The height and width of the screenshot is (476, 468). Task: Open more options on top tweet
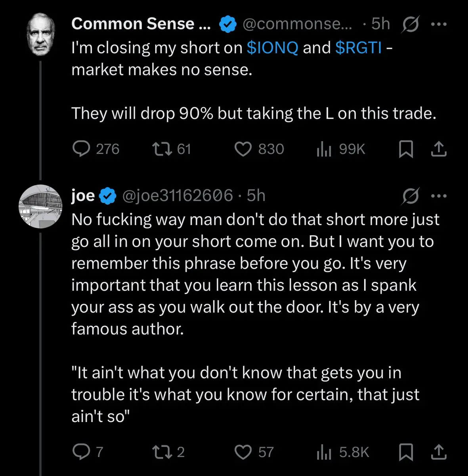click(x=439, y=25)
